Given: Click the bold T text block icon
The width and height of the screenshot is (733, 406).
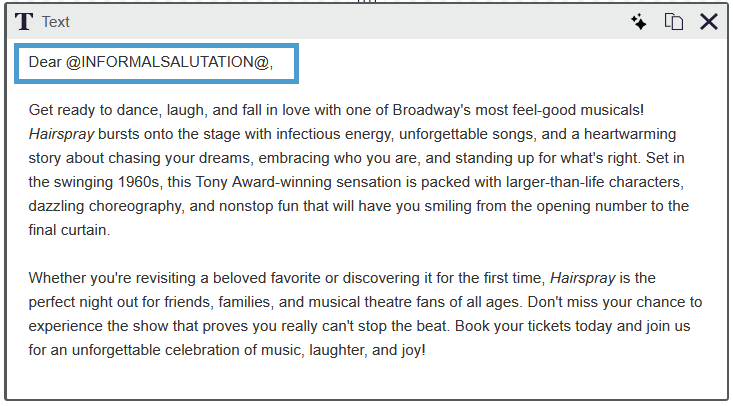Looking at the screenshot, I should pyautogui.click(x=24, y=22).
